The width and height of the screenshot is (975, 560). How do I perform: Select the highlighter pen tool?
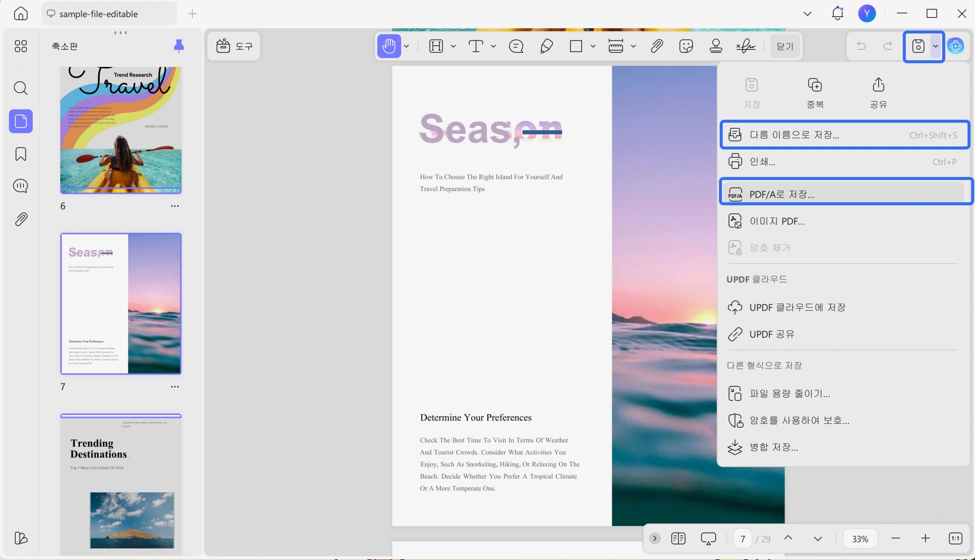(546, 46)
